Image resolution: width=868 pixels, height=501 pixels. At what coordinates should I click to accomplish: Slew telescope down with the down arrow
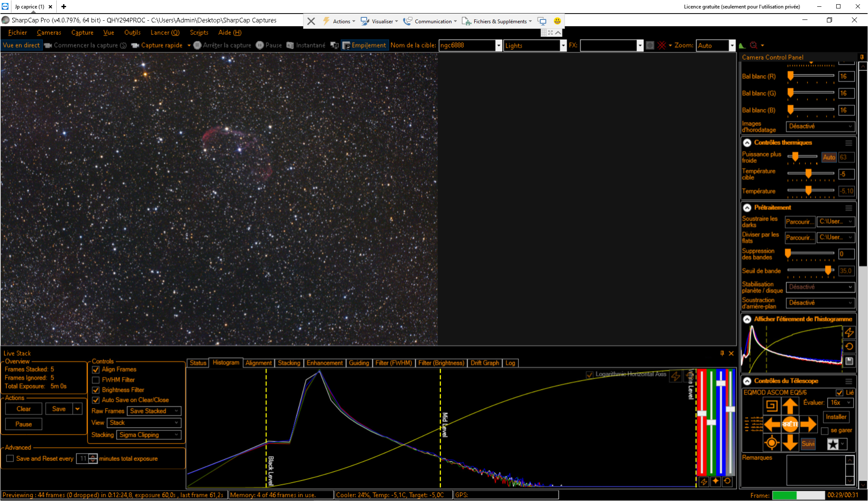point(790,443)
